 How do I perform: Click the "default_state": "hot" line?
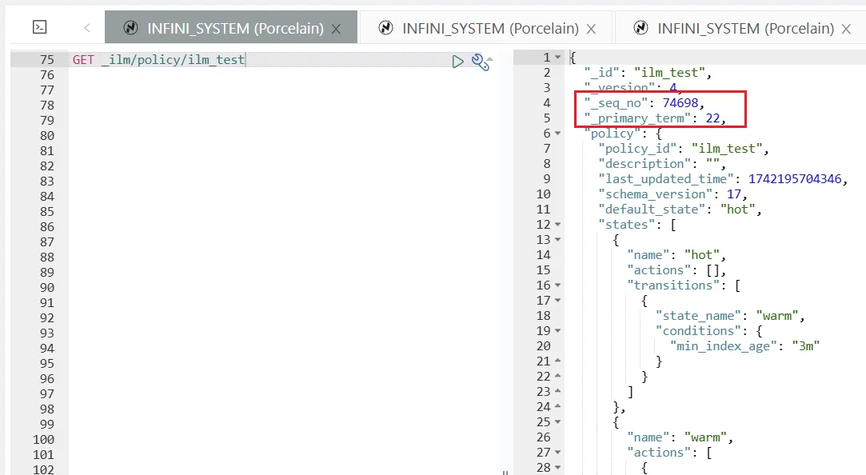coord(680,209)
